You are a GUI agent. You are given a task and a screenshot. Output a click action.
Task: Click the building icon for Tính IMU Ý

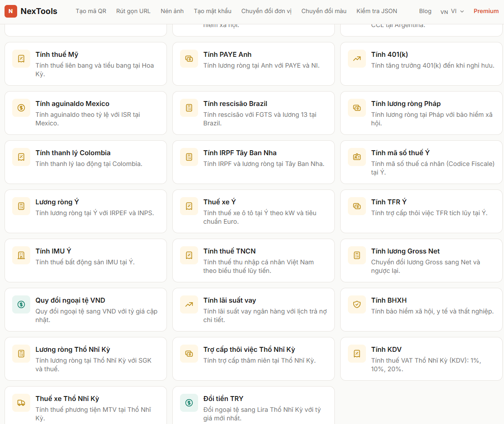(x=21, y=255)
